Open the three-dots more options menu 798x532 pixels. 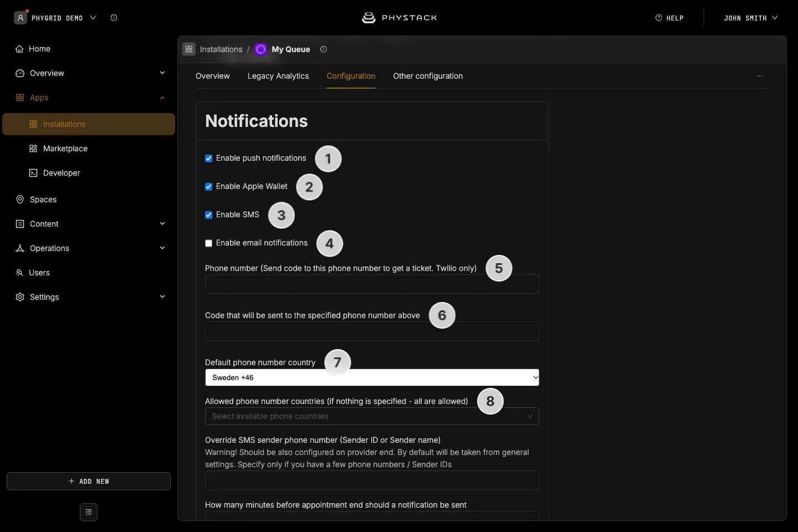pos(760,76)
